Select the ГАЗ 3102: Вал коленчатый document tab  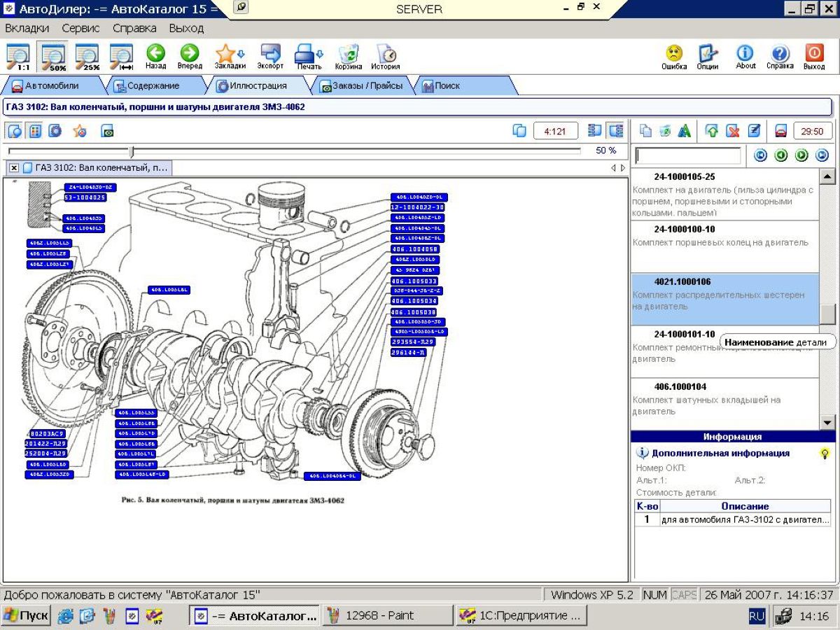(94, 168)
